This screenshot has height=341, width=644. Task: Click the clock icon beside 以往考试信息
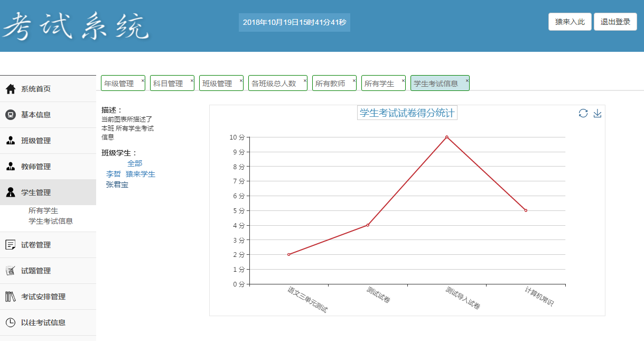pyautogui.click(x=11, y=322)
